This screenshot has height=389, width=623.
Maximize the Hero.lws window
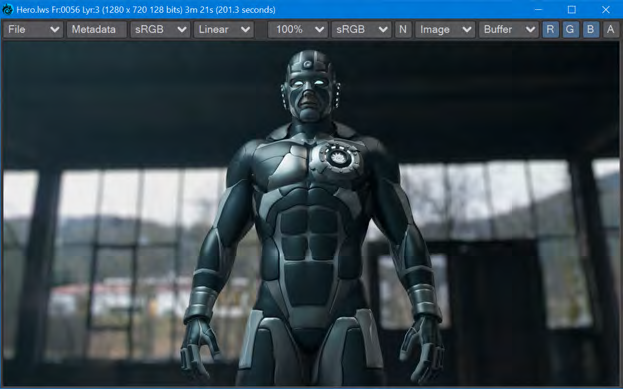(x=572, y=10)
